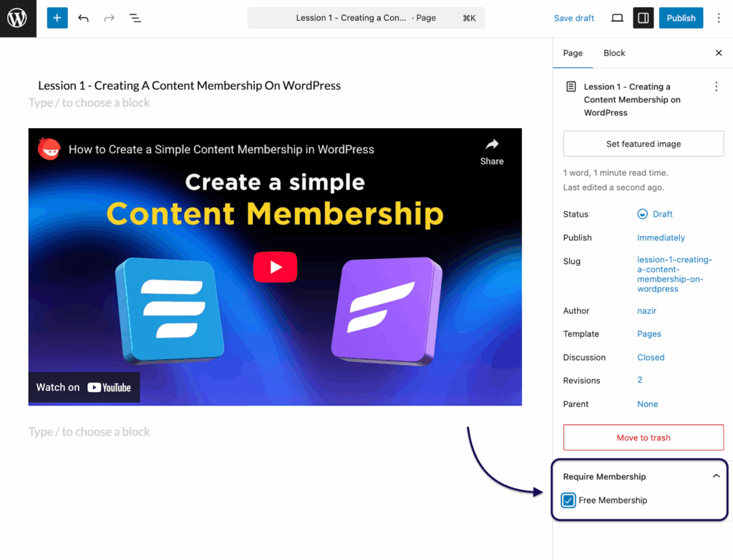Move the page to trash
Viewport: 733px width, 560px height.
[643, 437]
